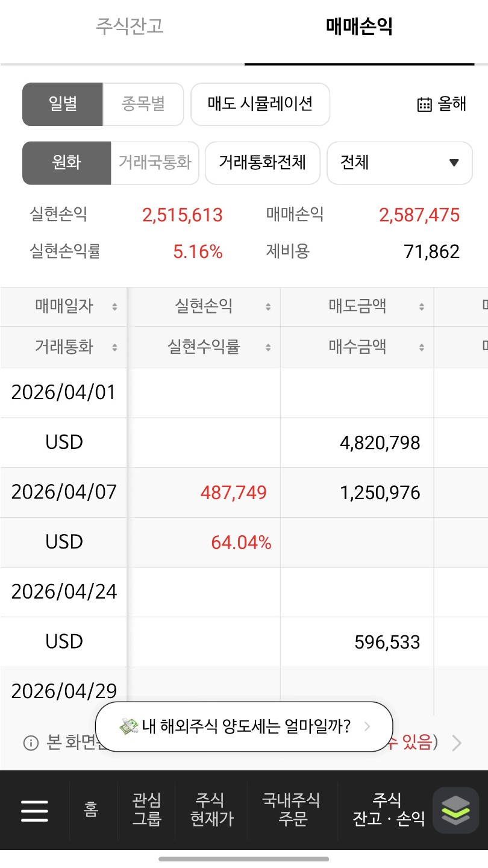The height and width of the screenshot is (868, 488).
Task: Sort by 실현손익 column arrows
Action: (x=268, y=307)
